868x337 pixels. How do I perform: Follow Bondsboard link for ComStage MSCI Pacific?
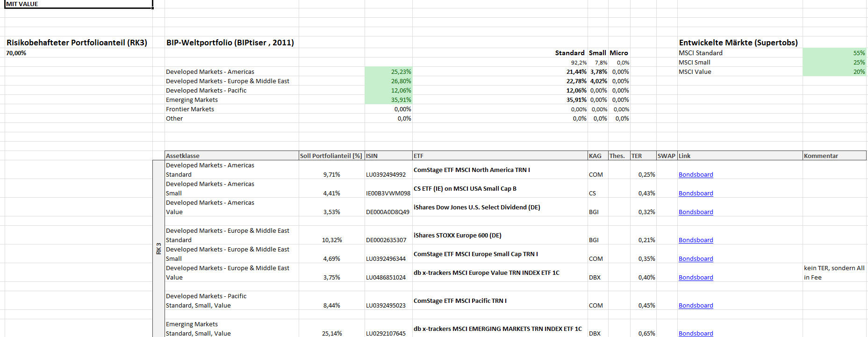(696, 305)
